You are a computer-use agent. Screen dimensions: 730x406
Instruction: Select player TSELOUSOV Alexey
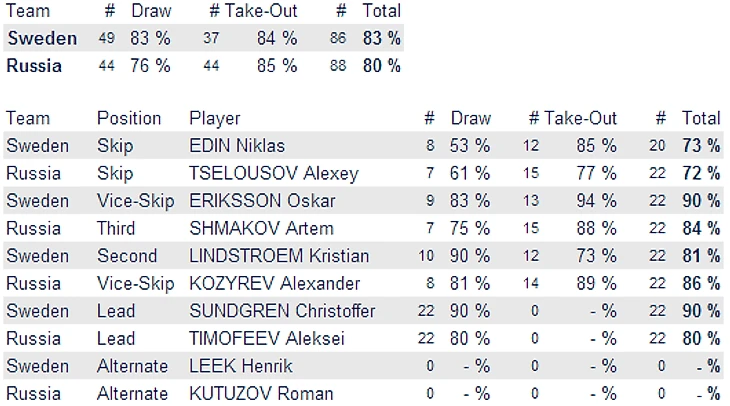pyautogui.click(x=273, y=173)
